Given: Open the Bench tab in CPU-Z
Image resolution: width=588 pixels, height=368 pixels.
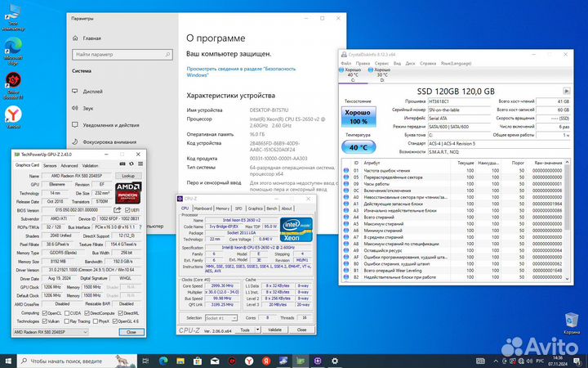Looking at the screenshot, I should (x=272, y=209).
